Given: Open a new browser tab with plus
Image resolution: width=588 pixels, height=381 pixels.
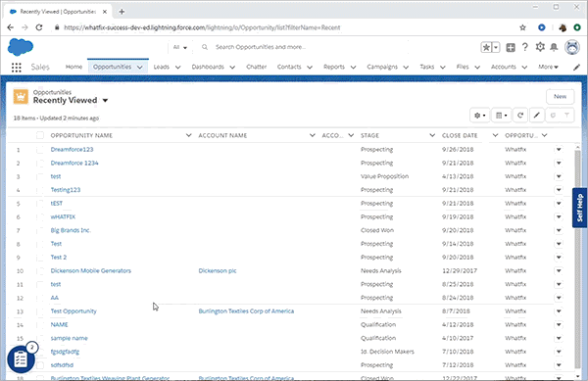Looking at the screenshot, I should pyautogui.click(x=122, y=12).
